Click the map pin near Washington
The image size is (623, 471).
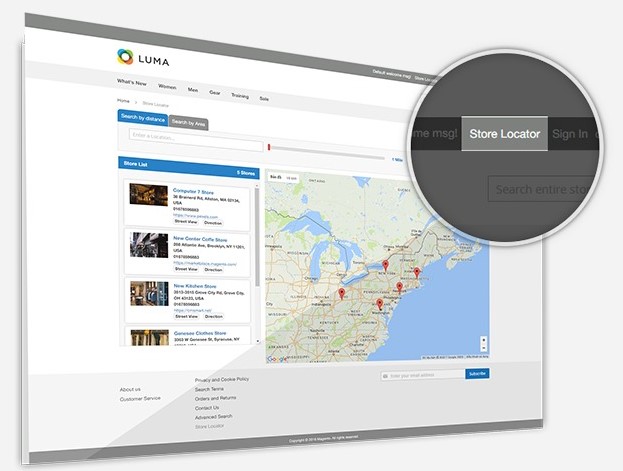pyautogui.click(x=379, y=302)
